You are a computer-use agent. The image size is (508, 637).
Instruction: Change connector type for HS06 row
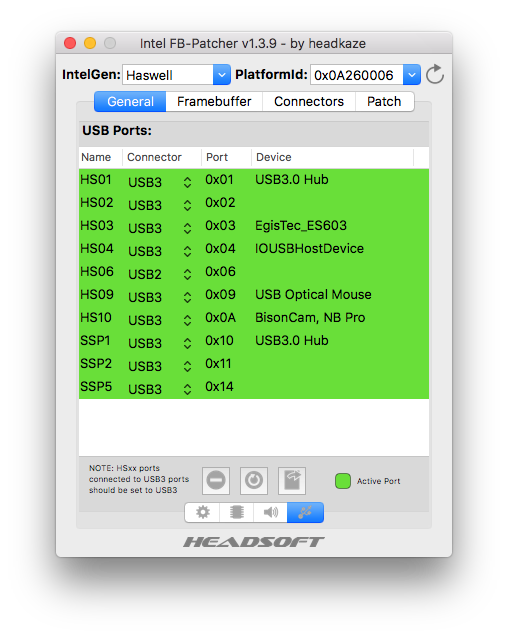(187, 274)
